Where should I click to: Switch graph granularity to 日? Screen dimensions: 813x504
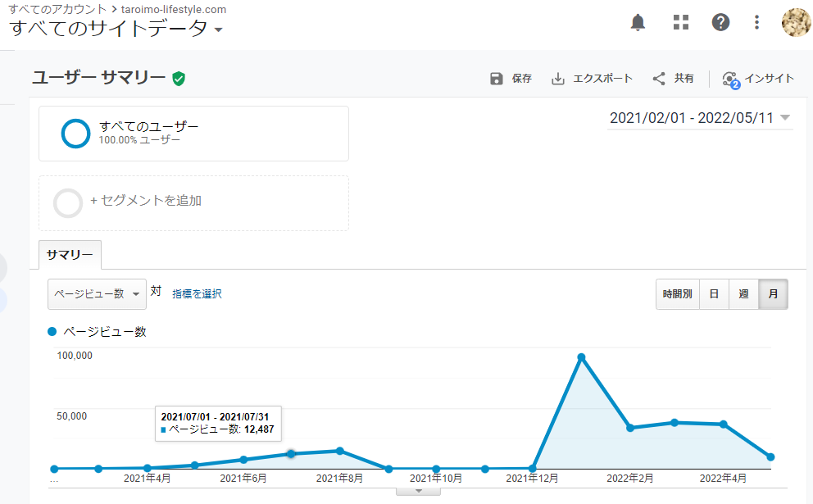point(714,294)
